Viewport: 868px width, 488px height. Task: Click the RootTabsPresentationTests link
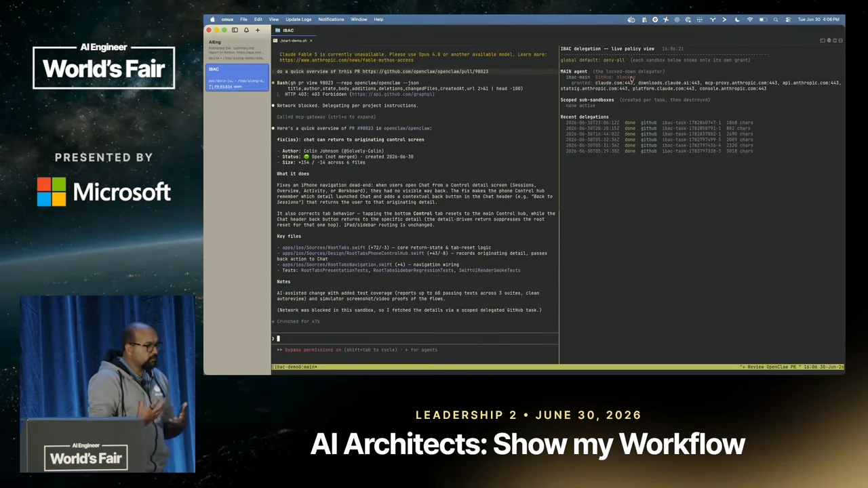coord(334,270)
